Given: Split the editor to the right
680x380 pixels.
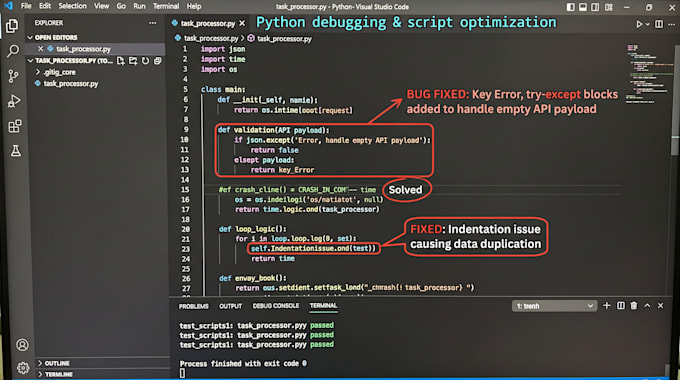Looking at the screenshot, I should pos(659,24).
